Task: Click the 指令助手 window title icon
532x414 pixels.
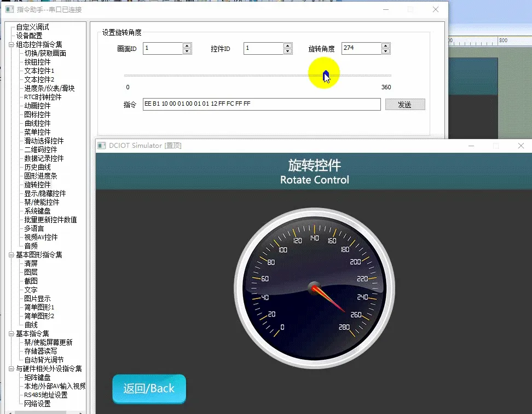Action: [x=9, y=10]
